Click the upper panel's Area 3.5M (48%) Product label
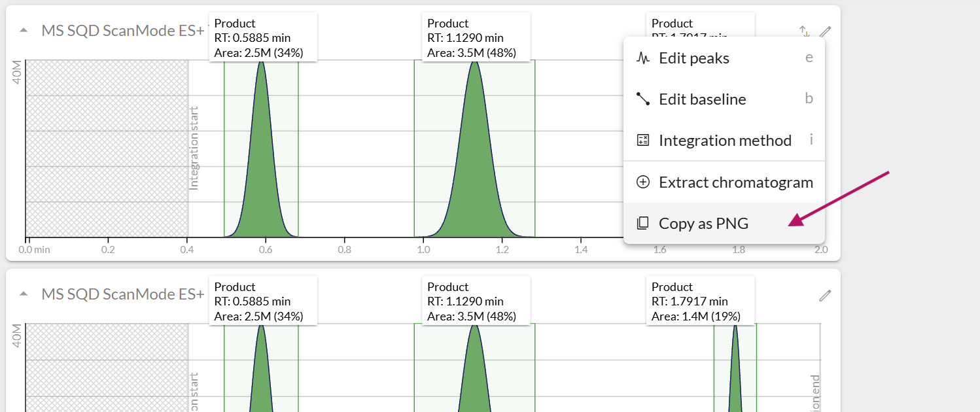 pyautogui.click(x=476, y=38)
